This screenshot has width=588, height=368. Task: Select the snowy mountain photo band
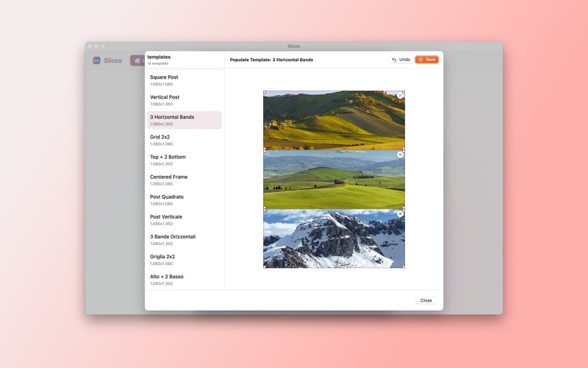click(334, 238)
